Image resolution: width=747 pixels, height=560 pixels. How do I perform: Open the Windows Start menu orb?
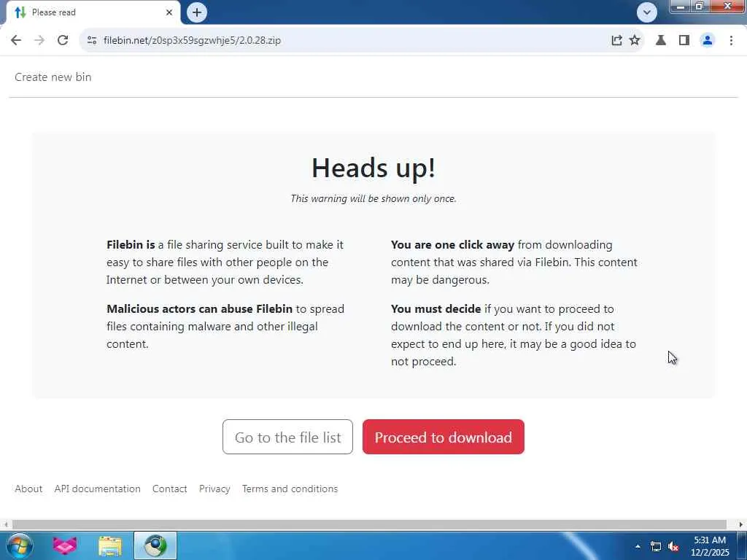click(x=19, y=545)
